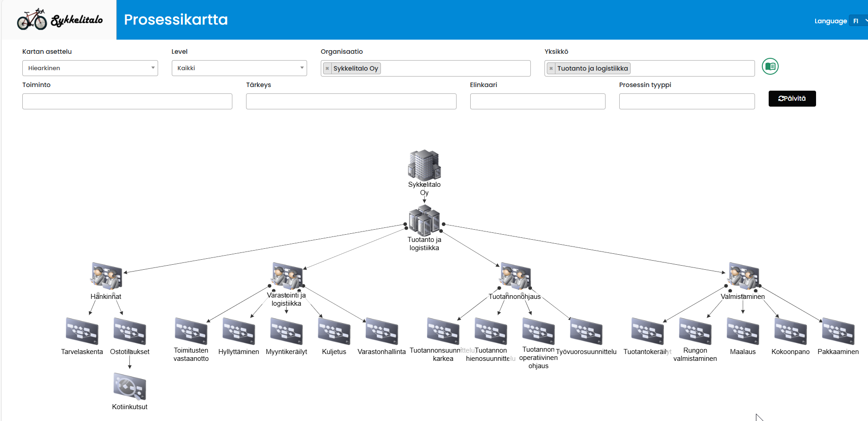The height and width of the screenshot is (421, 868).
Task: Click the Valmistaminen node label
Action: tap(743, 297)
